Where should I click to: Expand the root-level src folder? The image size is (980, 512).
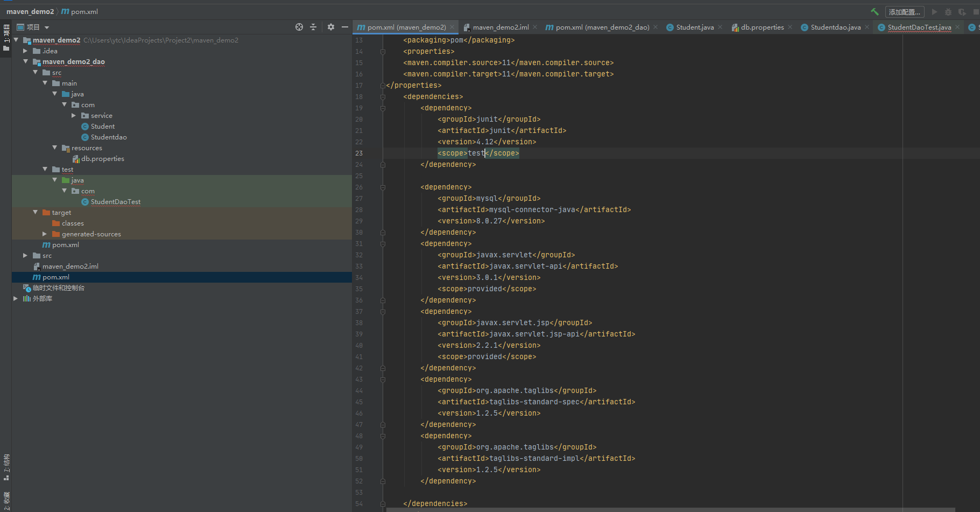pyautogui.click(x=25, y=255)
